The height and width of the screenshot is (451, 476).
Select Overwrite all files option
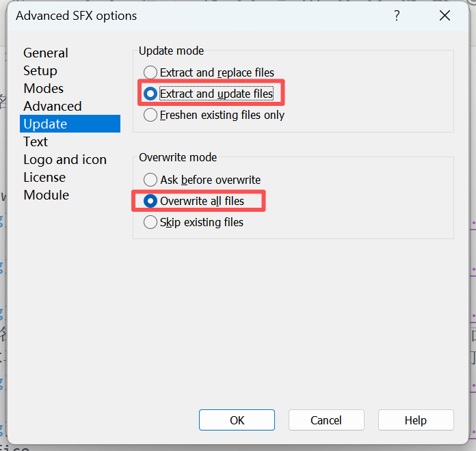(x=150, y=201)
